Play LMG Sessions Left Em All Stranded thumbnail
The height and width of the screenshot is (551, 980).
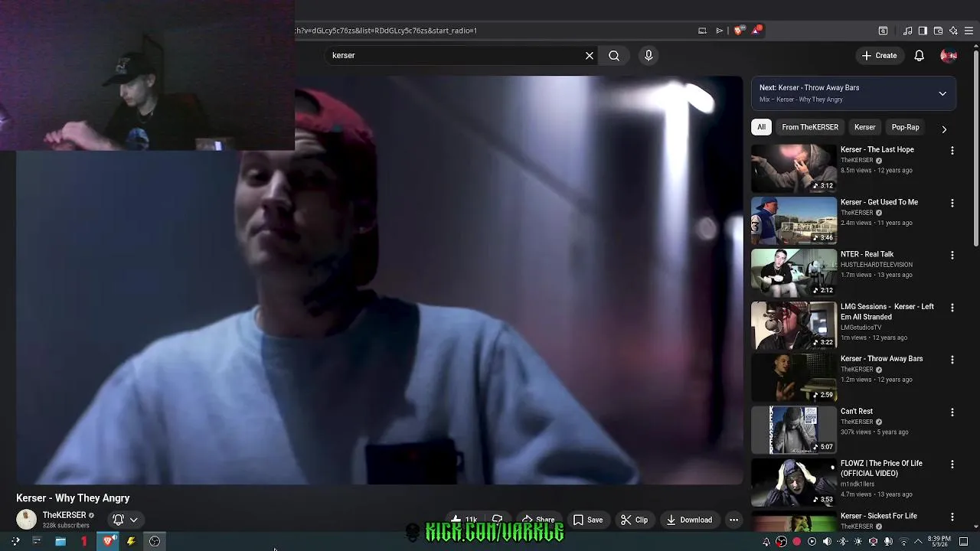coord(794,325)
